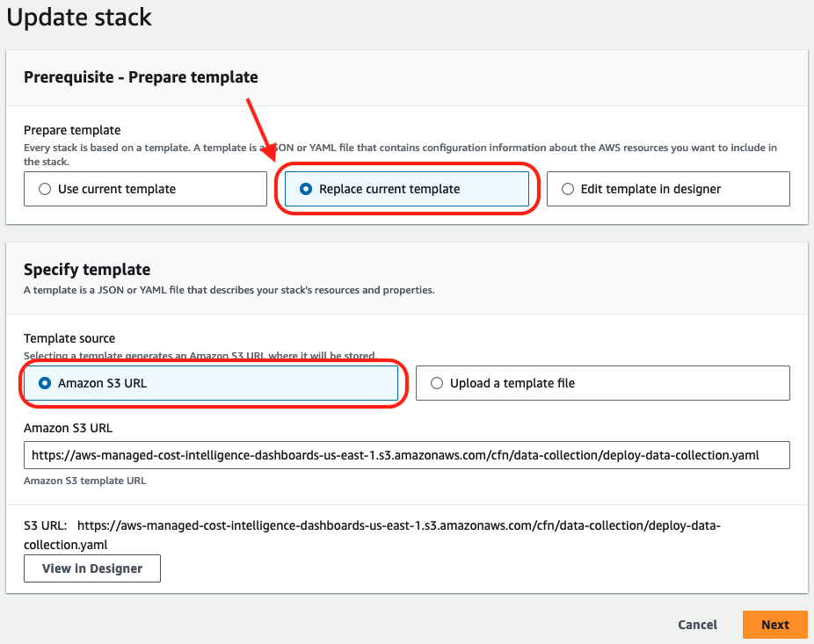Image resolution: width=814 pixels, height=644 pixels.
Task: Select the Upload a template file radio circle
Action: [x=436, y=382]
